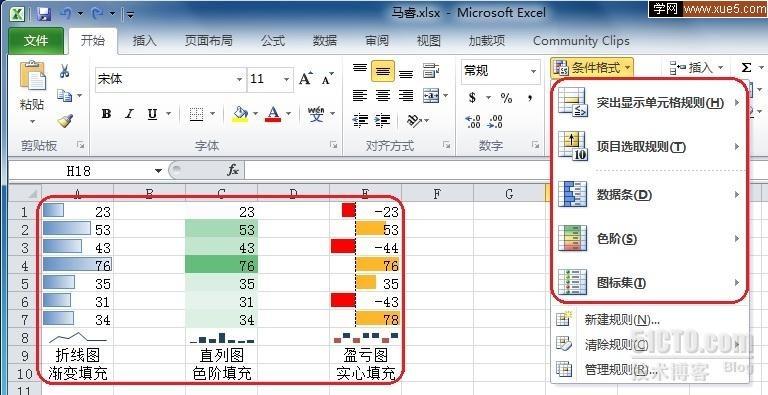This screenshot has height=395, width=768.
Task: Open the font color dropdown arrow
Action: click(288, 114)
